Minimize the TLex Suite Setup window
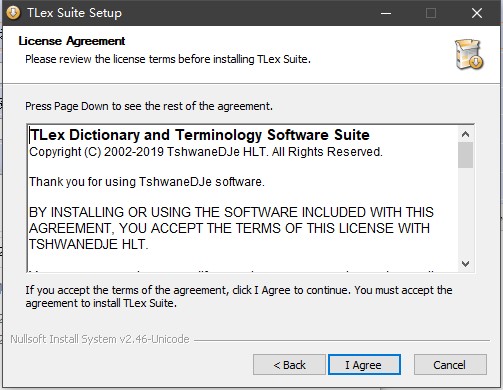Viewport: 503px width, 390px height. (x=386, y=13)
